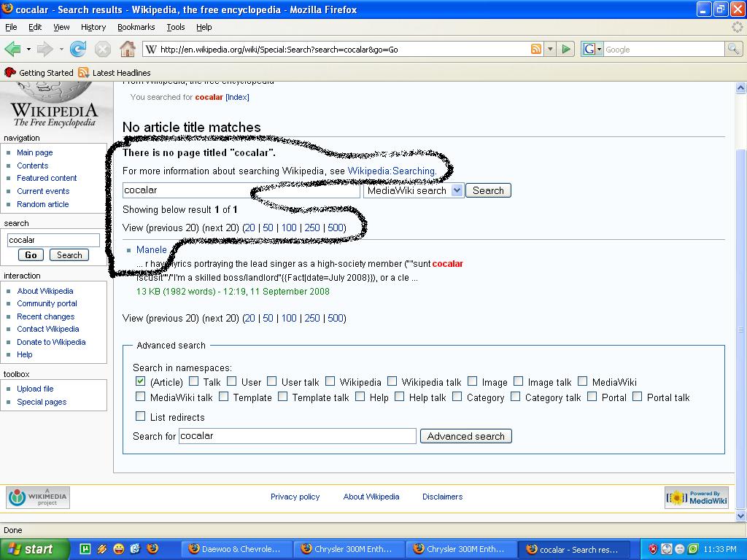Open the forward button history dropdown arrow

pos(61,49)
